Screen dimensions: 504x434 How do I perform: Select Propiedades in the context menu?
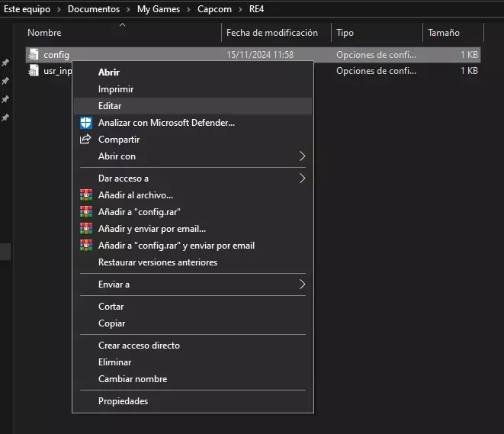[x=123, y=401]
